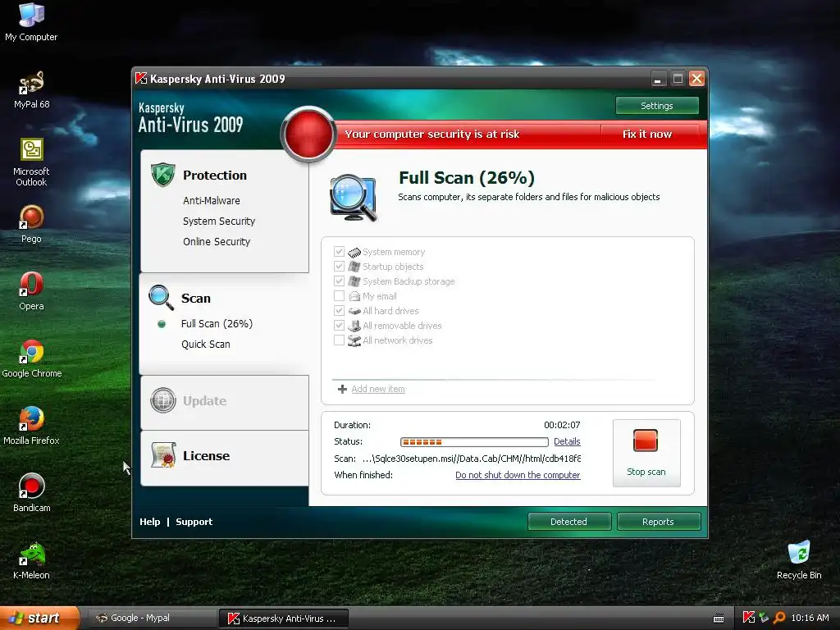The image size is (840, 630).
Task: Select Quick Scan in sidebar
Action: tap(206, 344)
